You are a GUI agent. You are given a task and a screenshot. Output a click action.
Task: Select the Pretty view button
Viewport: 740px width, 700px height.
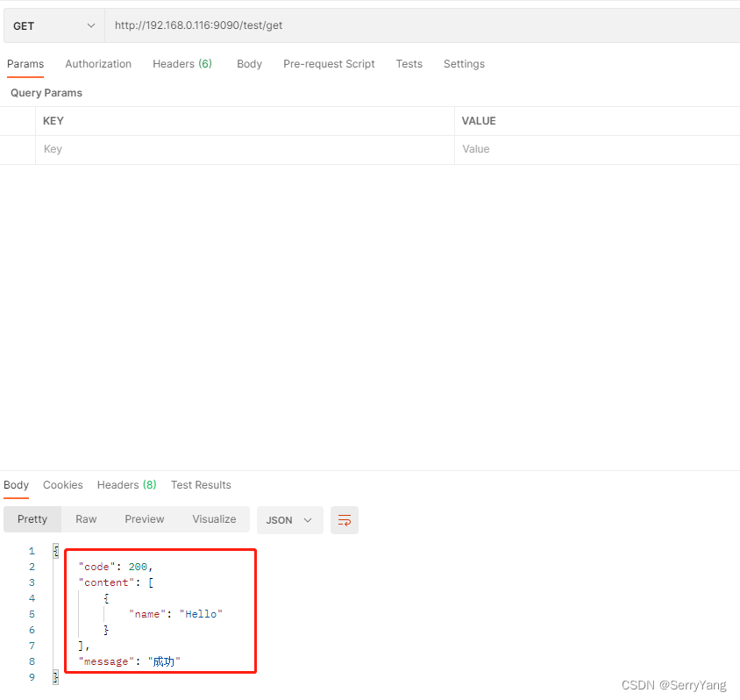coord(32,519)
